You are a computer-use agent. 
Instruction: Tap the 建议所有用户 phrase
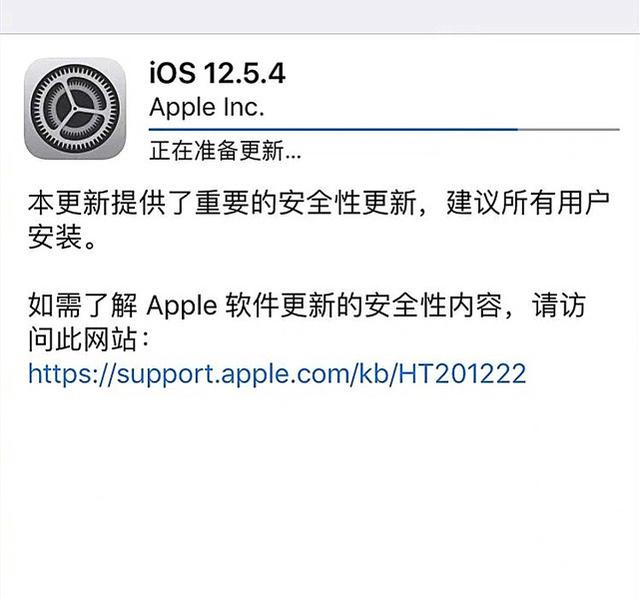528,202
